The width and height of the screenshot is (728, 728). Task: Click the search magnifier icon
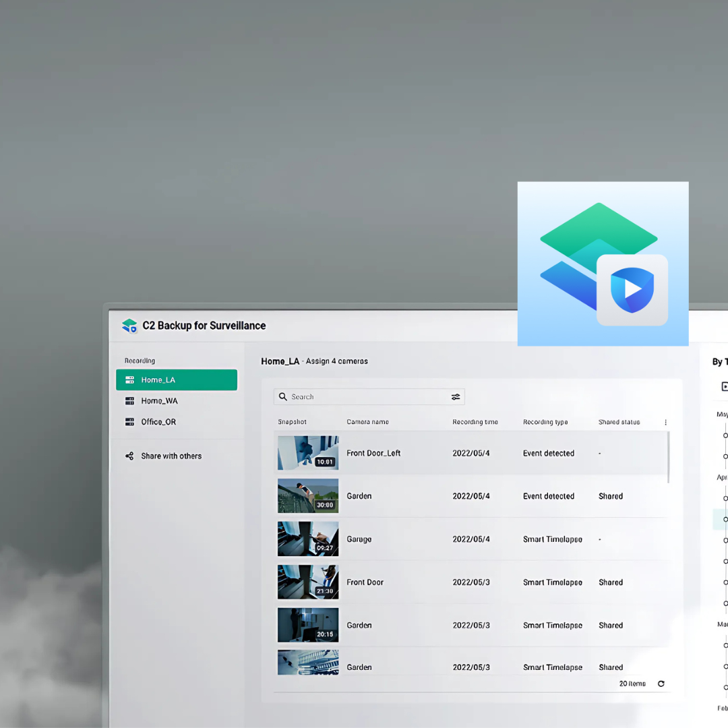[x=283, y=397]
